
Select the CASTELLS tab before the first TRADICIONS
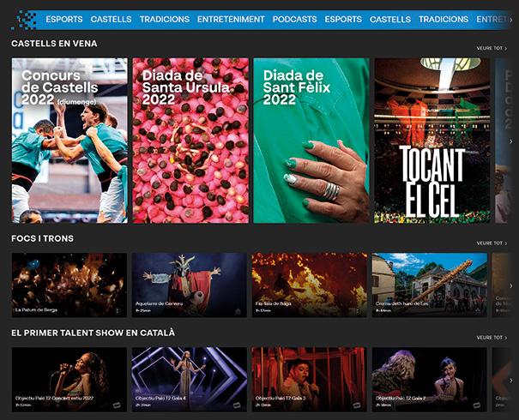pos(111,20)
